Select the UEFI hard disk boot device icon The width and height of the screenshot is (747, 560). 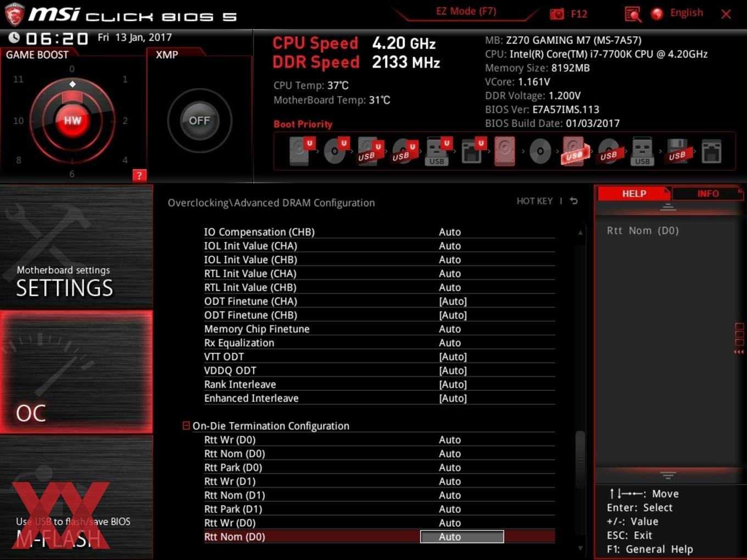(301, 151)
